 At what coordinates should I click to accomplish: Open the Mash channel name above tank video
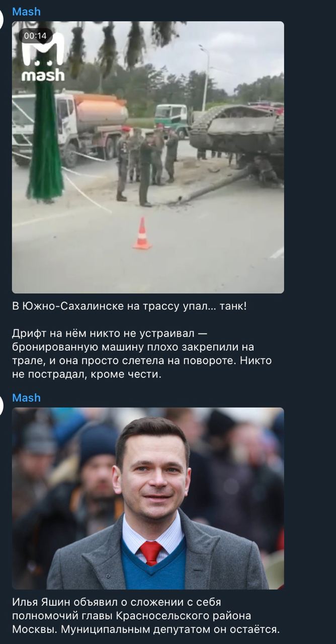(26, 12)
